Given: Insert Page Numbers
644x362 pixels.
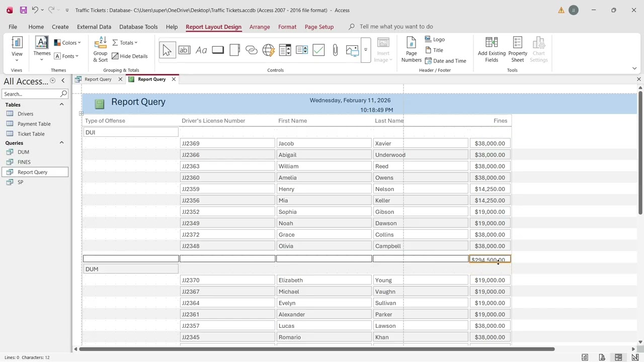Looking at the screenshot, I should pos(411,49).
